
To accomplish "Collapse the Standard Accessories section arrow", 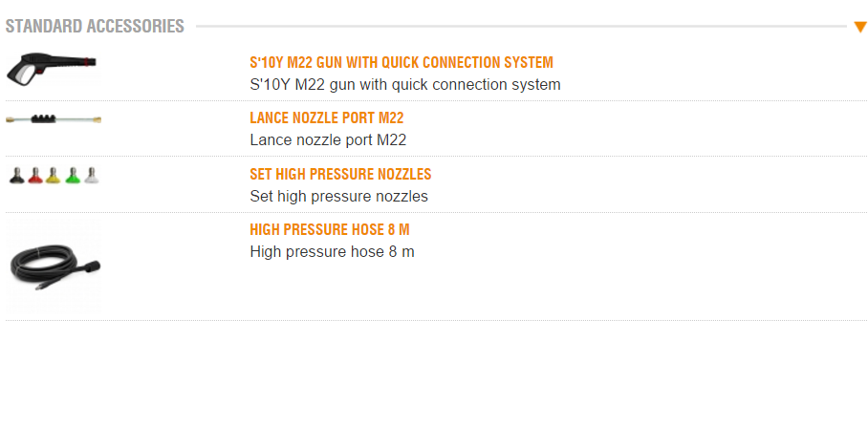I will click(860, 27).
